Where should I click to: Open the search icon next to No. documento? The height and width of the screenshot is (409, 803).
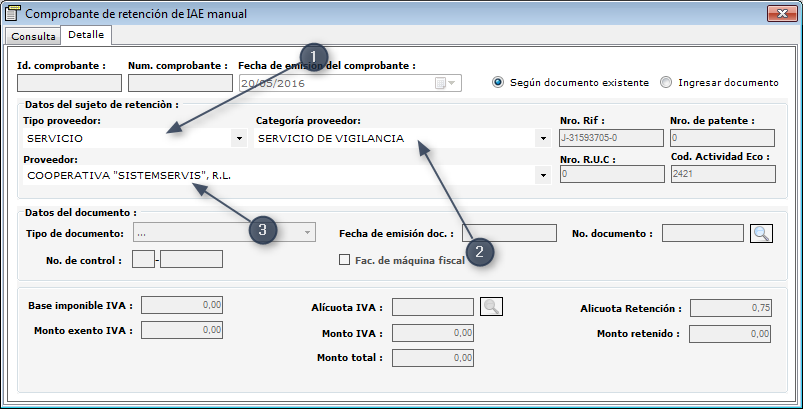(761, 233)
